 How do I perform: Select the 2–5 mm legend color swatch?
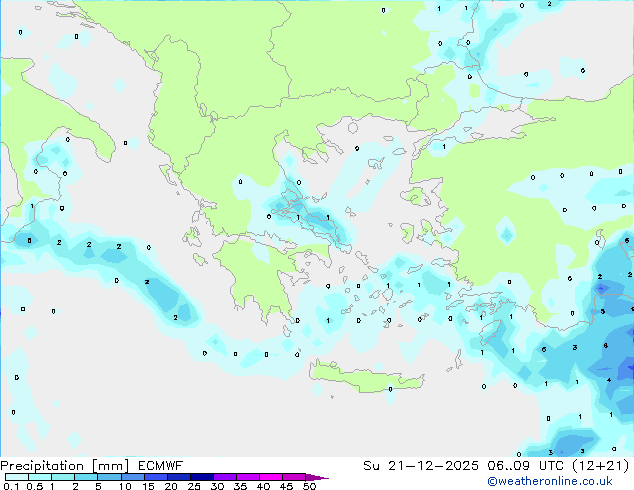coord(86,477)
